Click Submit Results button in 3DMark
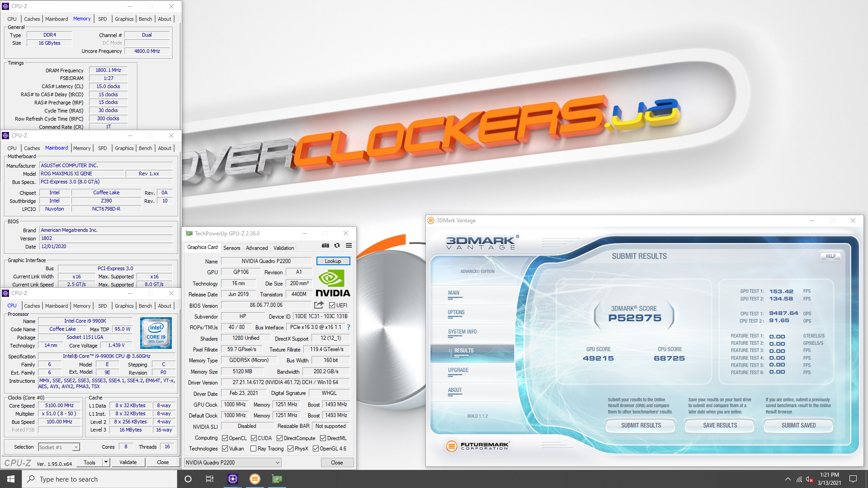 coord(641,426)
